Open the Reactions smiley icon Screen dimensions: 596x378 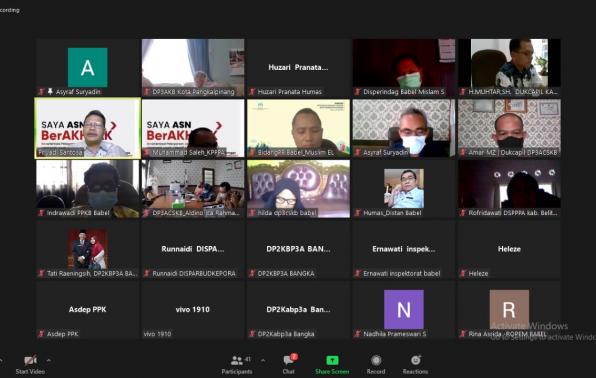pyautogui.click(x=415, y=360)
